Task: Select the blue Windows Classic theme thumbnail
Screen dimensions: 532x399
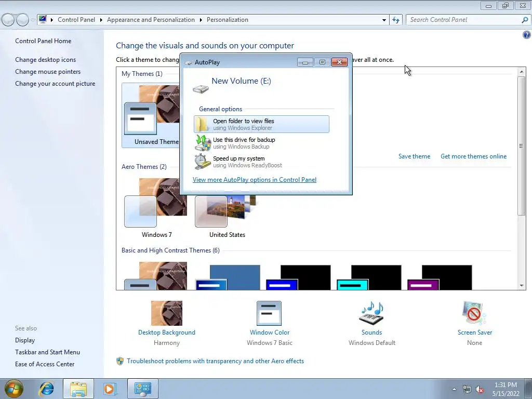Action: point(228,277)
